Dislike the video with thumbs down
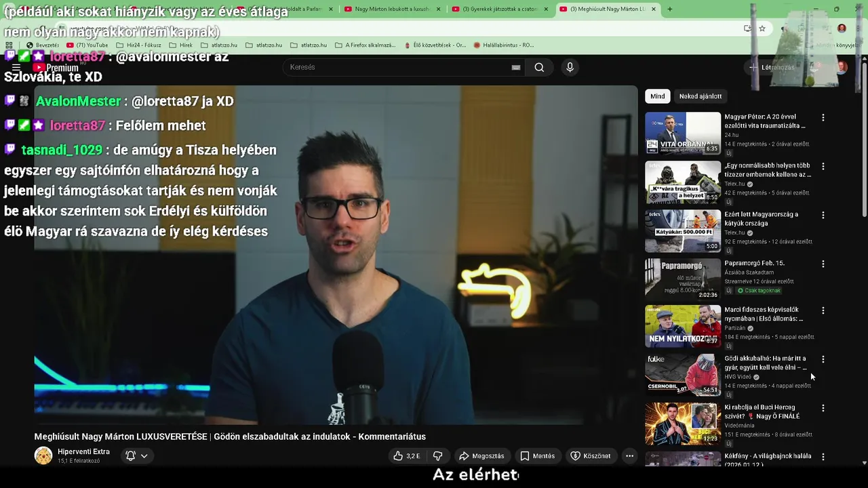The image size is (868, 488). [x=438, y=456]
